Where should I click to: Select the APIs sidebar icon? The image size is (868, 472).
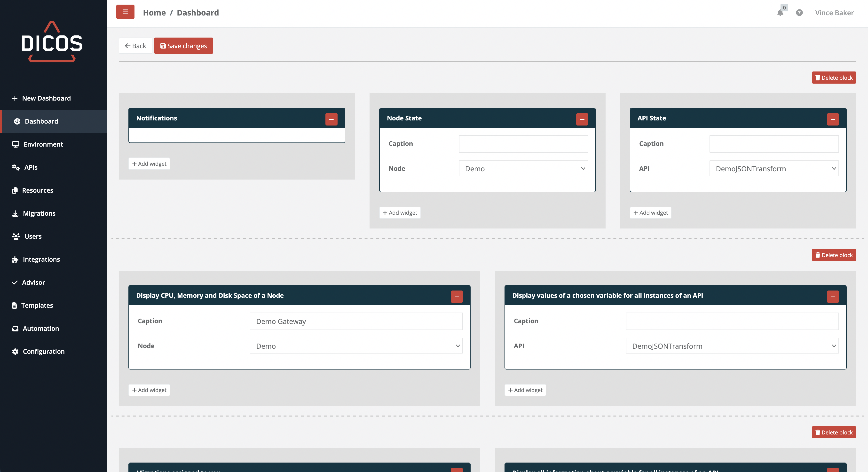(16, 167)
